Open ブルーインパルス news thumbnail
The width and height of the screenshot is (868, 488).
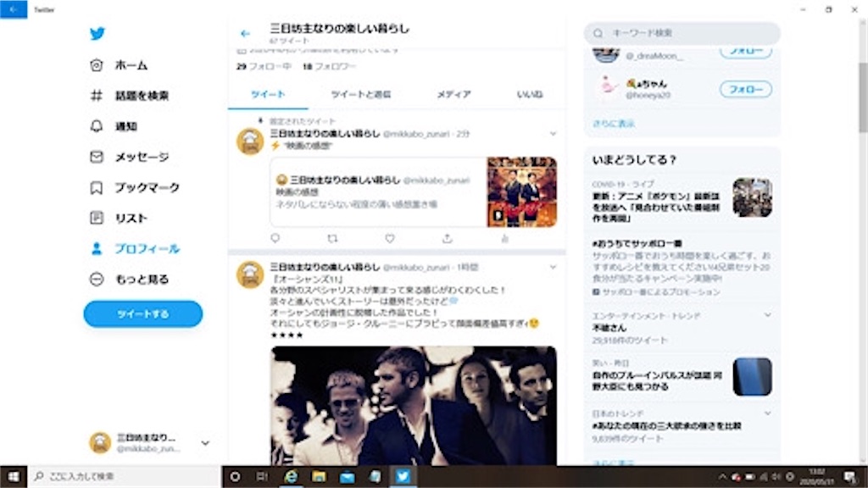point(753,377)
